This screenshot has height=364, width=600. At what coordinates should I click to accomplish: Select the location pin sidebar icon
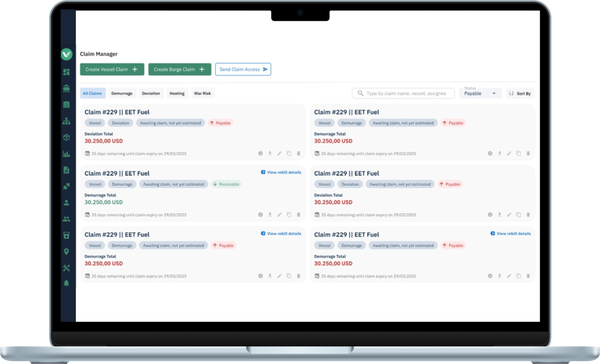66,251
